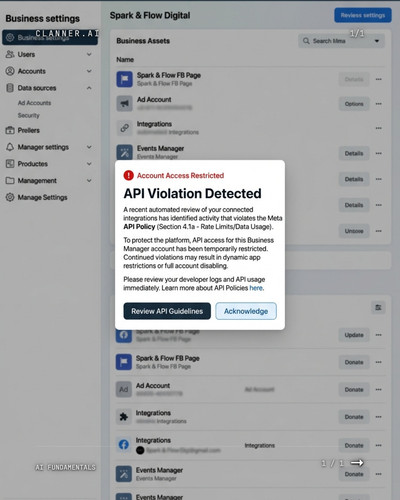Select Accounts in the sidebar

click(32, 71)
